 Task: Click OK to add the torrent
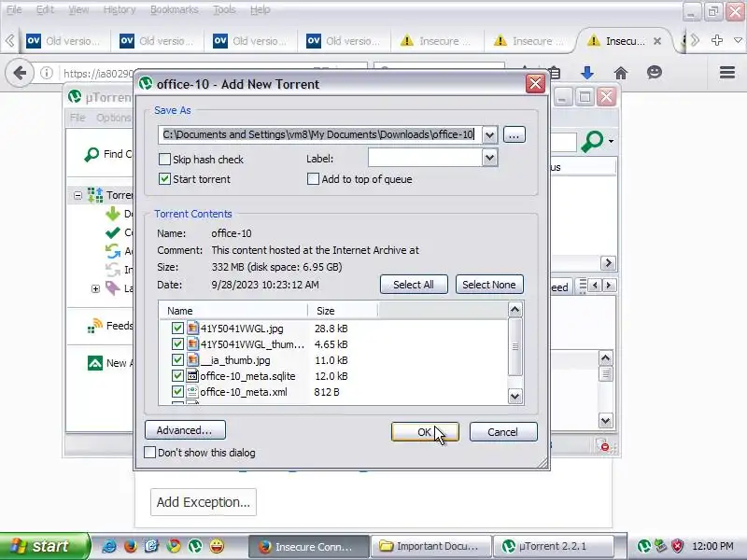(425, 432)
